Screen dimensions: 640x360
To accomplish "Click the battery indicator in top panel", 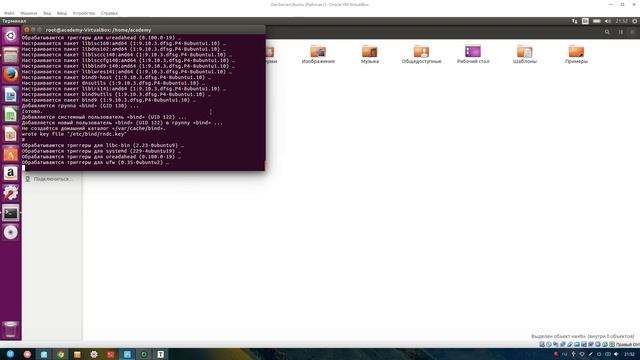I will coord(597,21).
